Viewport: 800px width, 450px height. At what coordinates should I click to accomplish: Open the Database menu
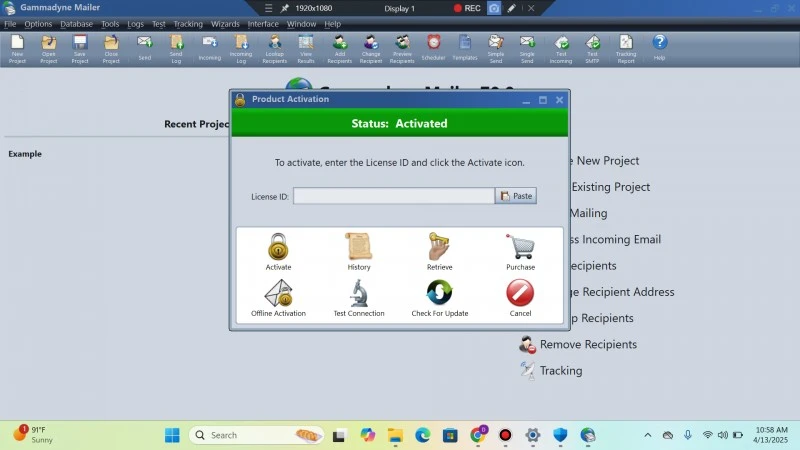[76, 23]
